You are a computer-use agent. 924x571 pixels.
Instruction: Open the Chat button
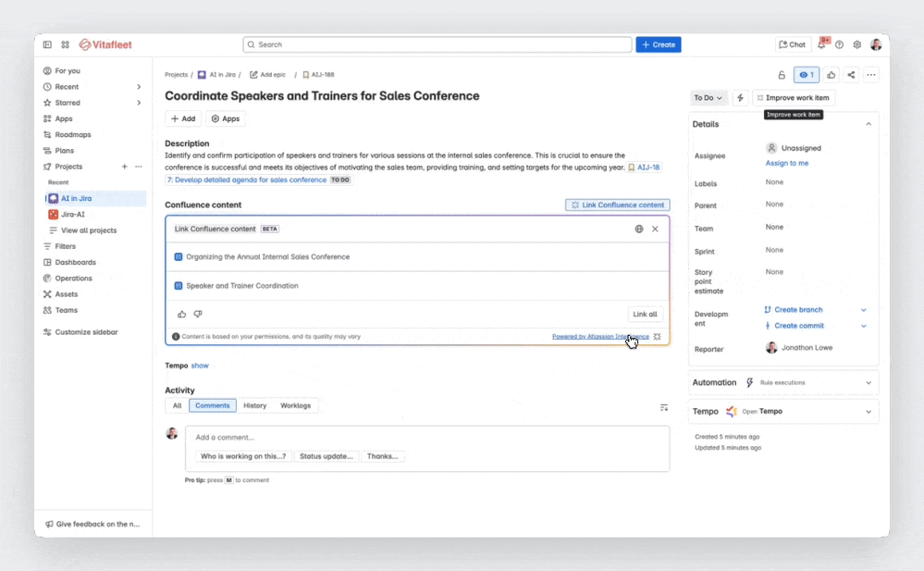[792, 44]
